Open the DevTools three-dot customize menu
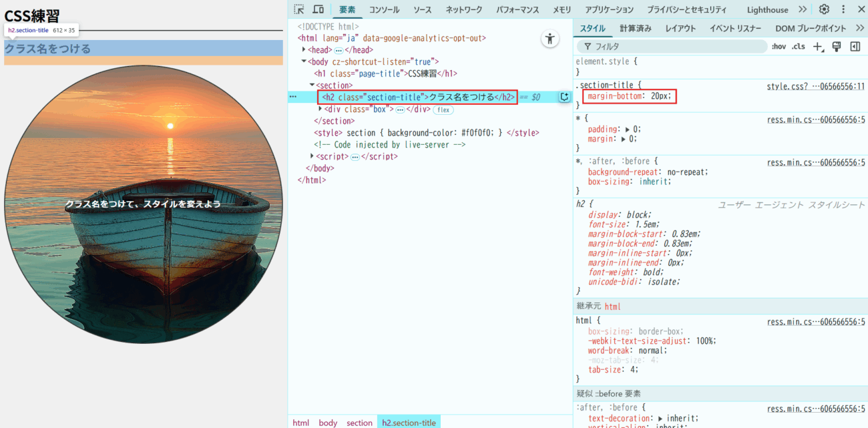This screenshot has height=428, width=868. click(843, 9)
